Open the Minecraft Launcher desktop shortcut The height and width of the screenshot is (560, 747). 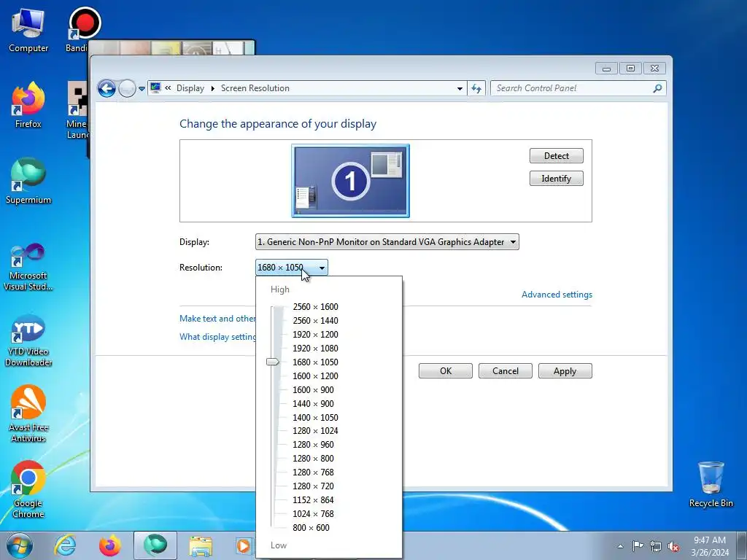tap(77, 111)
